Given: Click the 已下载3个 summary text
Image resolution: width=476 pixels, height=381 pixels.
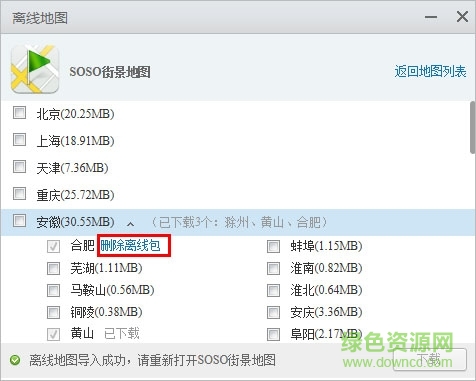Looking at the screenshot, I should [239, 222].
